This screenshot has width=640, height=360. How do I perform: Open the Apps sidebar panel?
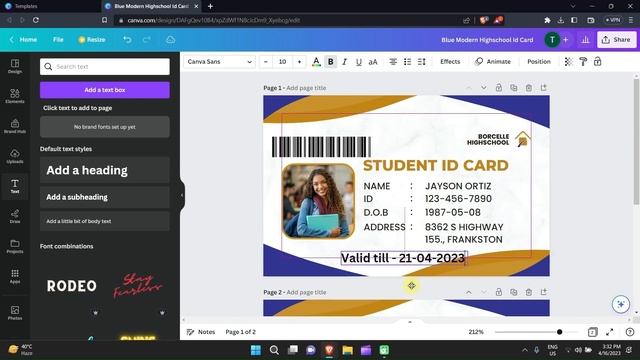[15, 276]
